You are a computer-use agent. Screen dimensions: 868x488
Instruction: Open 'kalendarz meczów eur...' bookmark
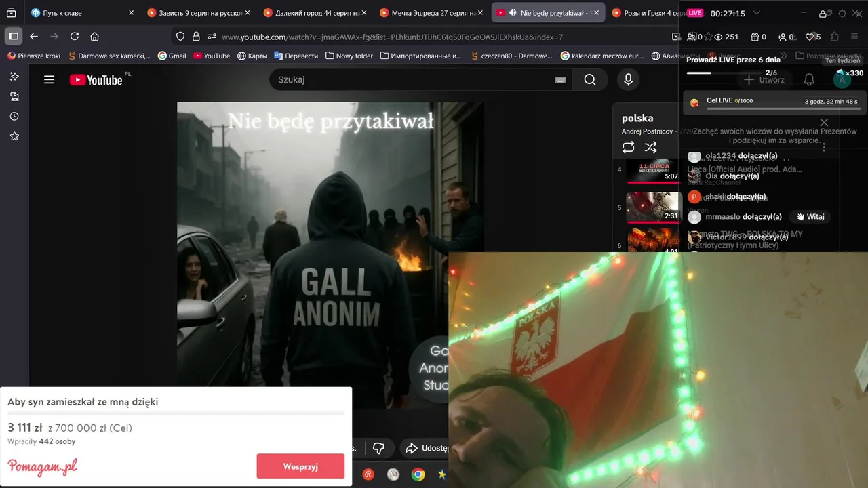pos(603,56)
